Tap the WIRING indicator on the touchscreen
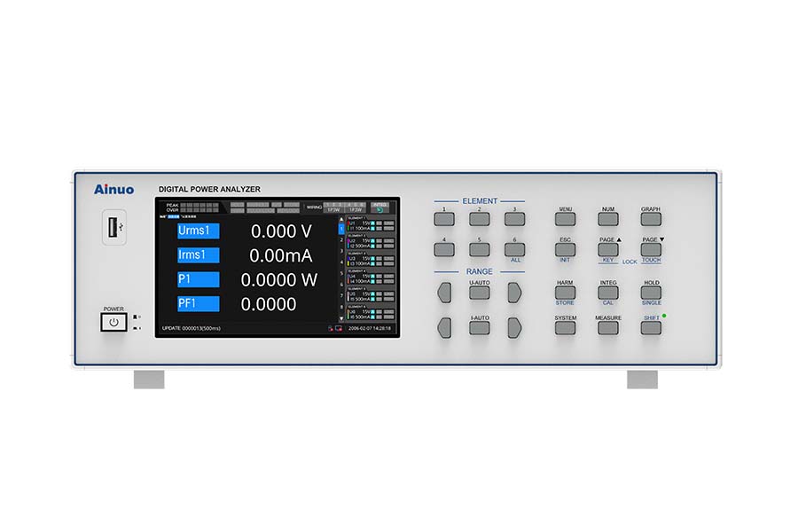The width and height of the screenshot is (798, 532). [x=315, y=206]
